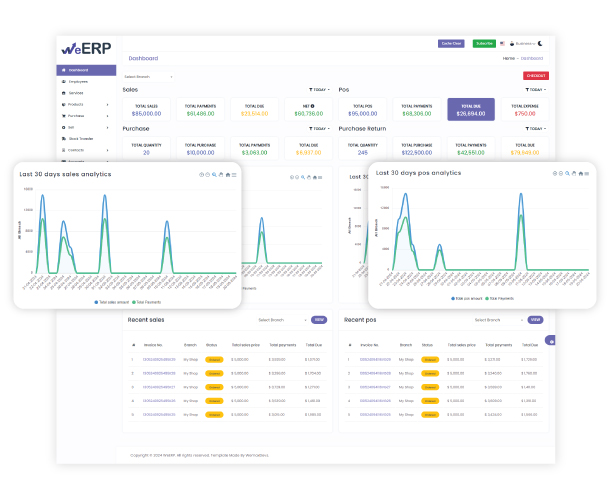Toggle dark mode moon icon
Screen dimensions: 610x500
pyautogui.click(x=540, y=43)
